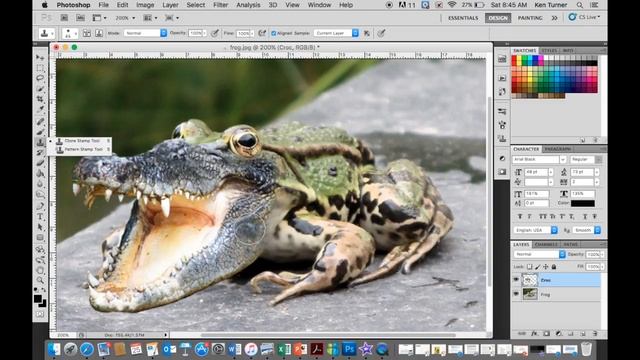
Task: Switch to the Paths tab
Action: pyautogui.click(x=570, y=244)
